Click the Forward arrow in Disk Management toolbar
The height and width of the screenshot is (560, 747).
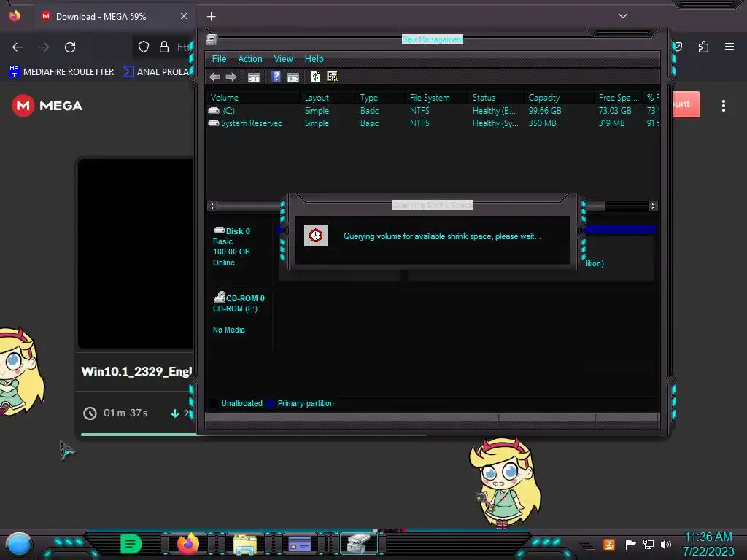click(x=231, y=77)
